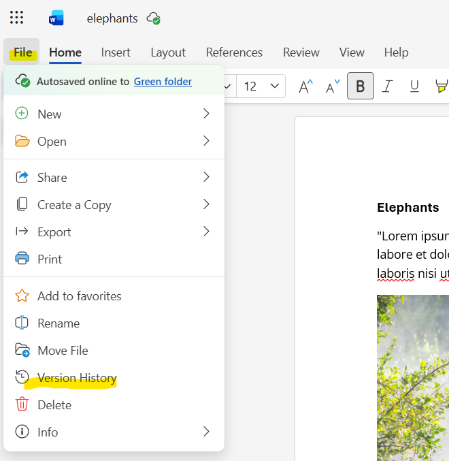The height and width of the screenshot is (461, 449).
Task: Open the View tab
Action: coord(352,52)
